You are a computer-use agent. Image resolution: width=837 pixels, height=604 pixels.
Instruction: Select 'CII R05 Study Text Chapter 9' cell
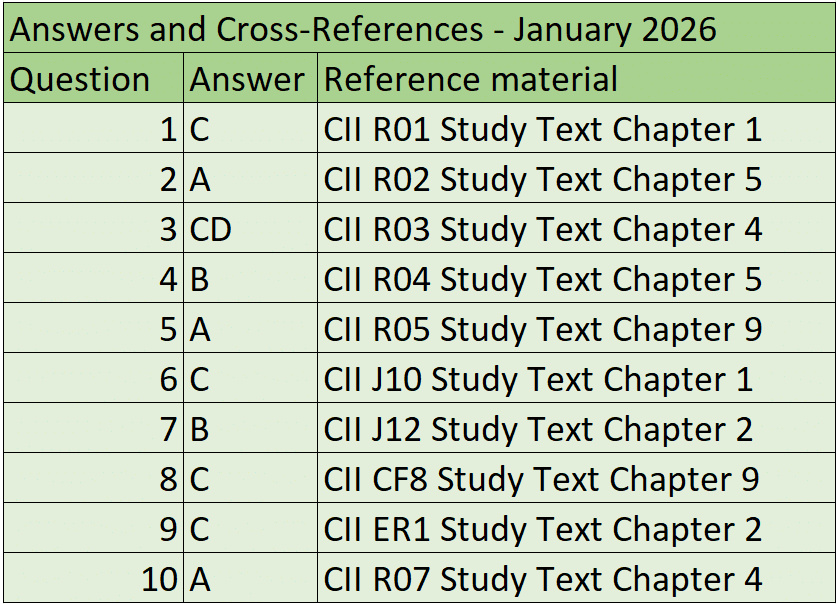(x=577, y=328)
